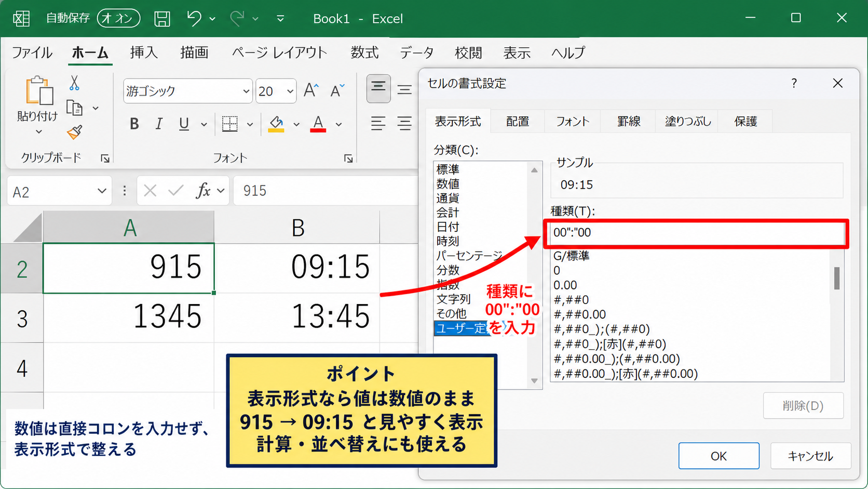Switch to the 挿入 ribbon tab
The image size is (868, 489).
click(143, 52)
